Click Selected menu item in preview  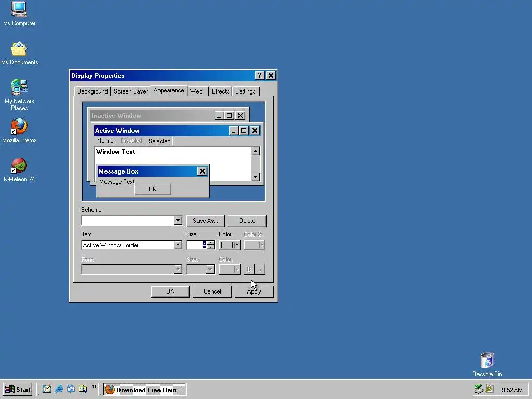click(x=159, y=141)
